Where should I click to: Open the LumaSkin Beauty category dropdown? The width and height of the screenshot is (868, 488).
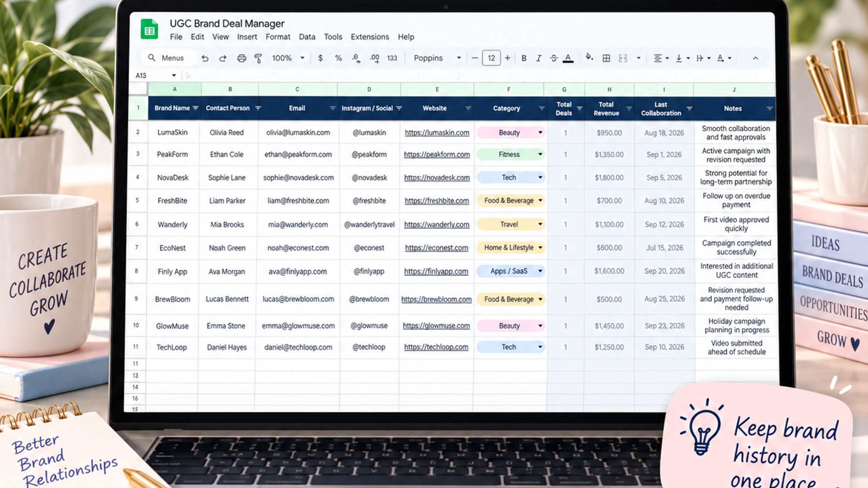(540, 133)
